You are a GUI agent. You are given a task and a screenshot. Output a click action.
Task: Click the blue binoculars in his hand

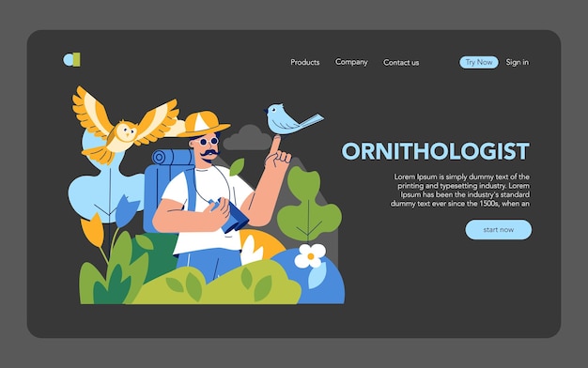coord(230,216)
